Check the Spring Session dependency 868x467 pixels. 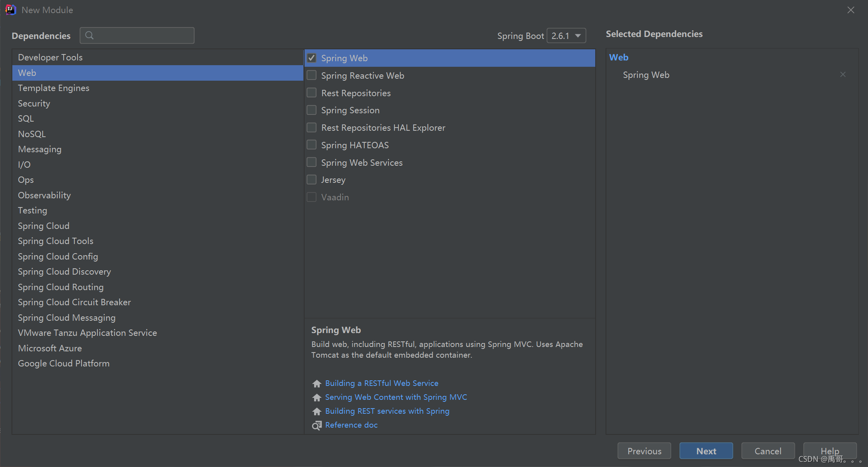tap(312, 110)
